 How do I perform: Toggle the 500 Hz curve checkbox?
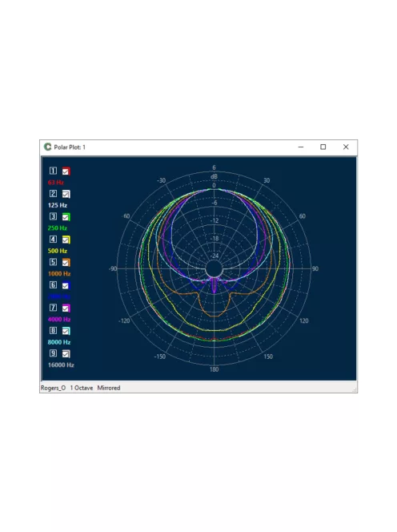66,240
